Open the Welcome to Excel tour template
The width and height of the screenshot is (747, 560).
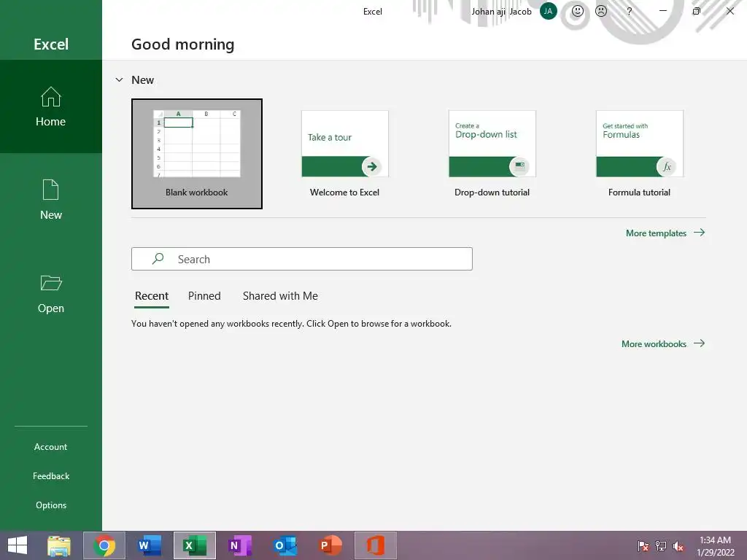pyautogui.click(x=345, y=153)
